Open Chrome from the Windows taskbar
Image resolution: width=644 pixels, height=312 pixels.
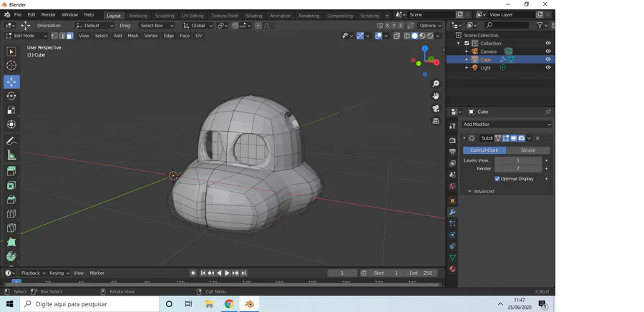pyautogui.click(x=229, y=304)
